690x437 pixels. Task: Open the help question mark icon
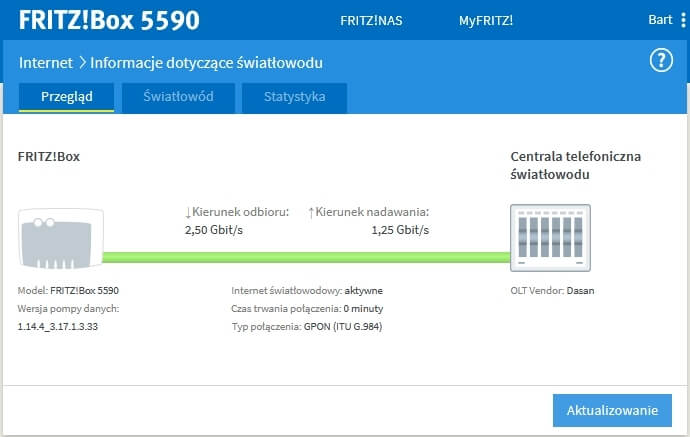[661, 60]
